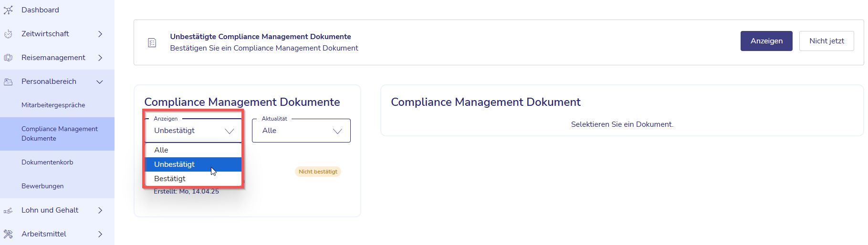Click the document checklist icon in notification banner
Screen dimensions: 868x245
[x=152, y=43]
